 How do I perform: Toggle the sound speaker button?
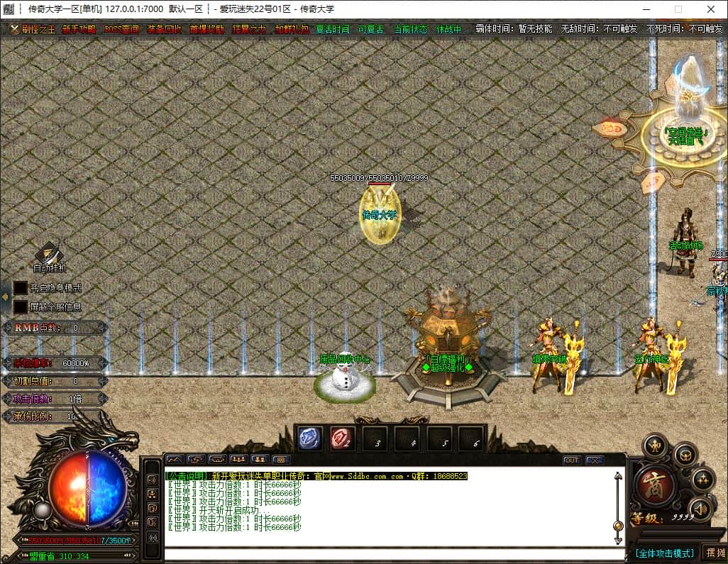click(700, 509)
